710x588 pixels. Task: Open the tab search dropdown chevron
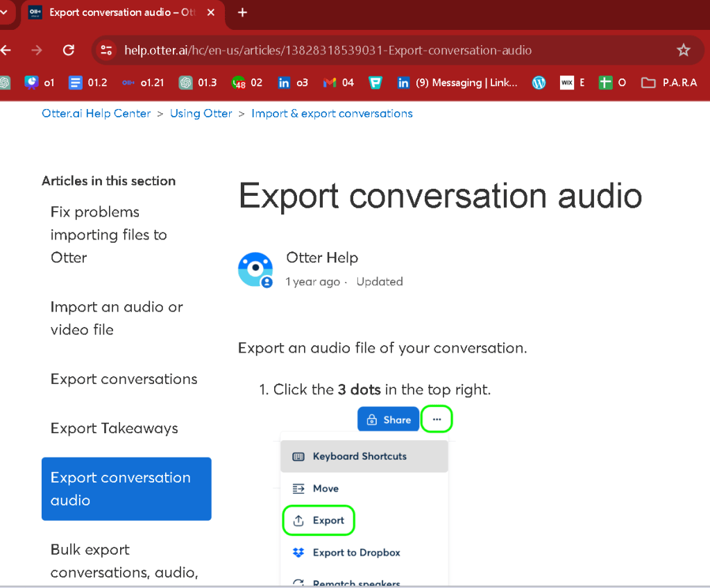pos(4,12)
